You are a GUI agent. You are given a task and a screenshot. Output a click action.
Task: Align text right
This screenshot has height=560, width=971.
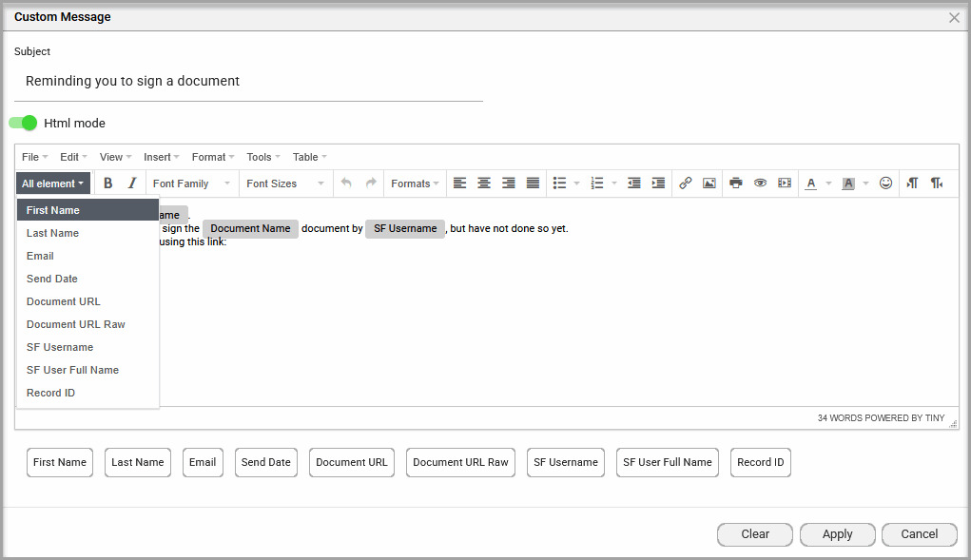pos(509,183)
